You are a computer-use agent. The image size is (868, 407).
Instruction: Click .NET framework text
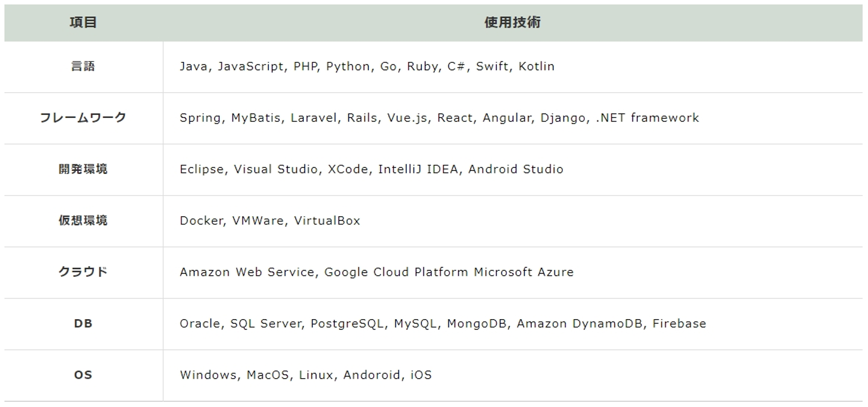pos(647,118)
